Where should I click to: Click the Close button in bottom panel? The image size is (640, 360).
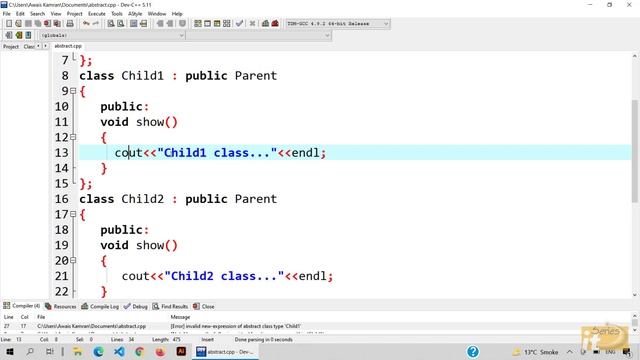point(204,306)
